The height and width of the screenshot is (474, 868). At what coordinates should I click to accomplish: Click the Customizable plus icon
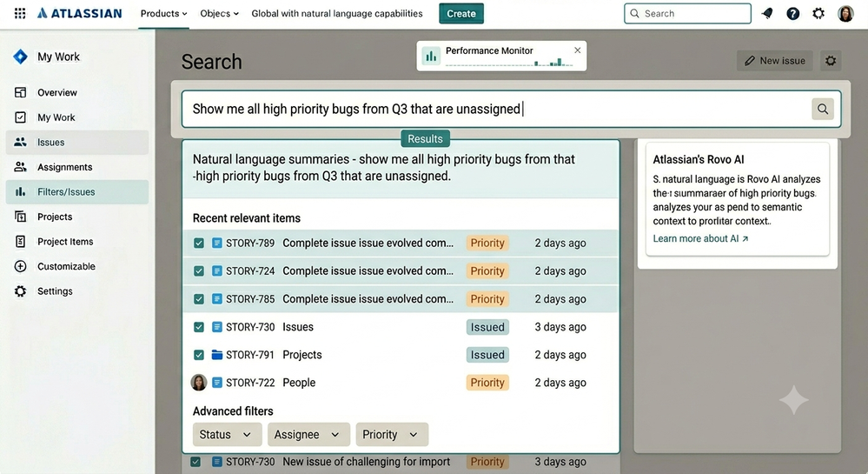coord(21,266)
